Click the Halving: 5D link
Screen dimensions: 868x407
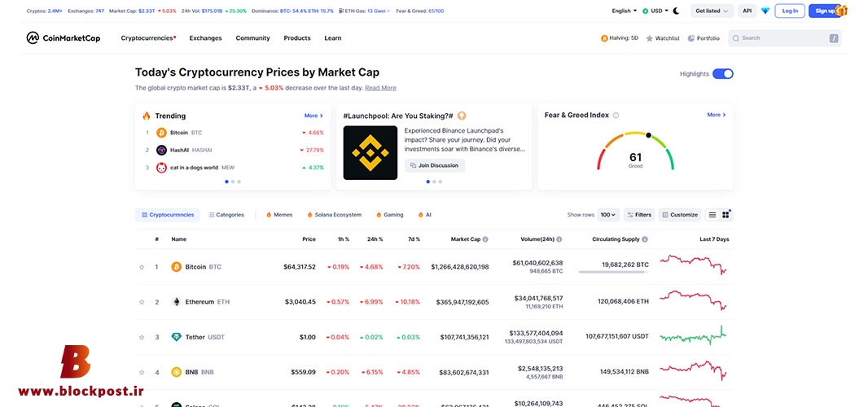click(620, 38)
